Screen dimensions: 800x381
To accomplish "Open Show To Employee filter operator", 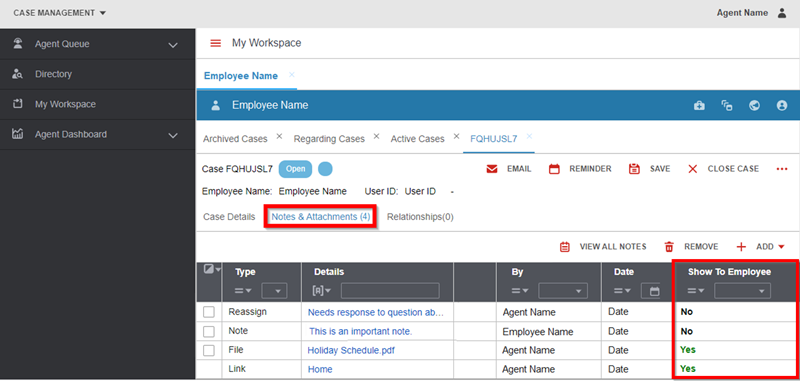I will pos(696,291).
